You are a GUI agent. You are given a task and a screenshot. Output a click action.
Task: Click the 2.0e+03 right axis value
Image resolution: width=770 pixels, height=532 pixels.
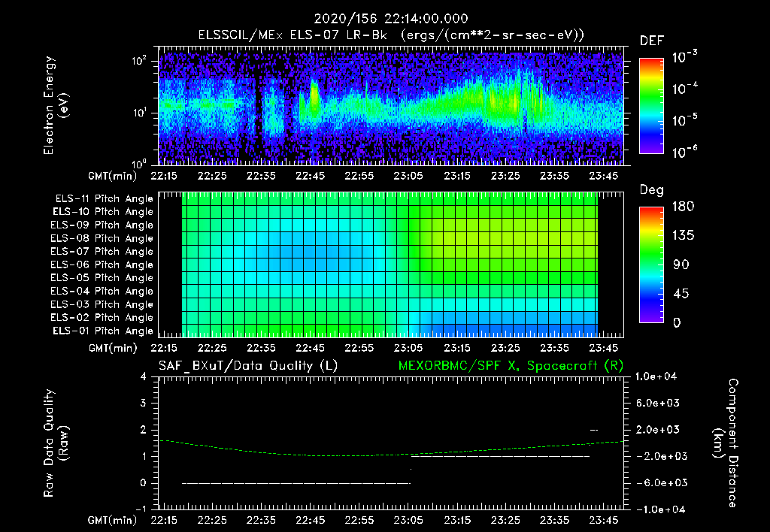click(658, 430)
